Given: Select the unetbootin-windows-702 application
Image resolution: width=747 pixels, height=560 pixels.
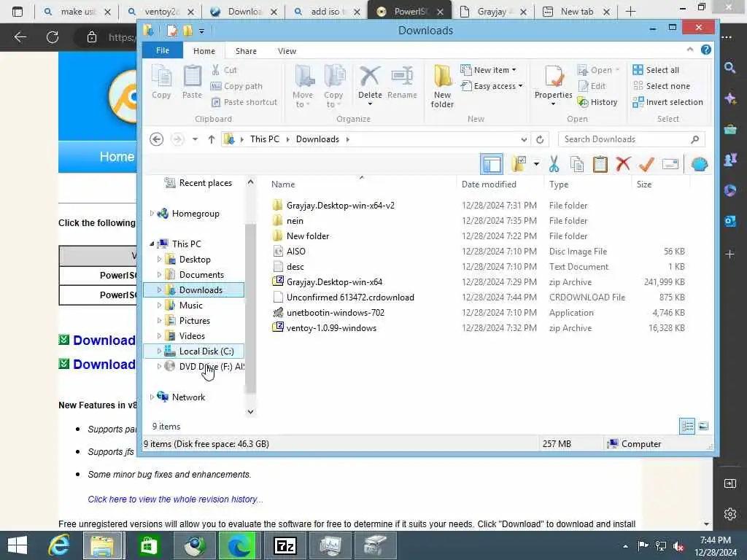Looking at the screenshot, I should 336,313.
